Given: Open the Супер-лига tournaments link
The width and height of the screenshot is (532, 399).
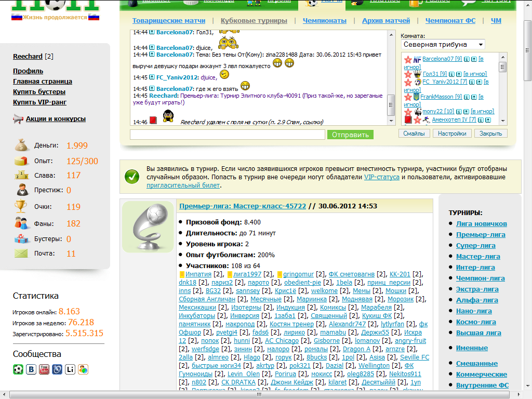Looking at the screenshot, I should pos(475,245).
